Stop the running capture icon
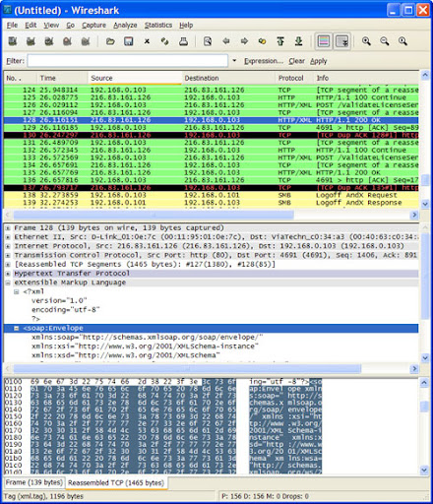The image size is (433, 504). 67,41
